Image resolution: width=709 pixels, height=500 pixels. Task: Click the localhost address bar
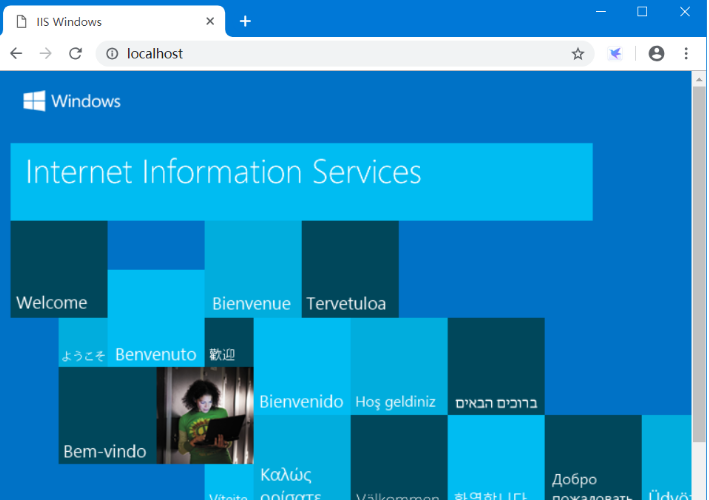345,54
